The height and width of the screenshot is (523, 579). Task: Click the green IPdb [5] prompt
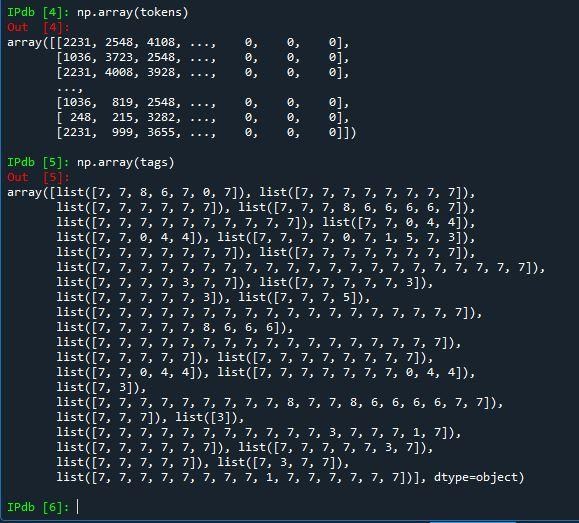click(x=38, y=162)
